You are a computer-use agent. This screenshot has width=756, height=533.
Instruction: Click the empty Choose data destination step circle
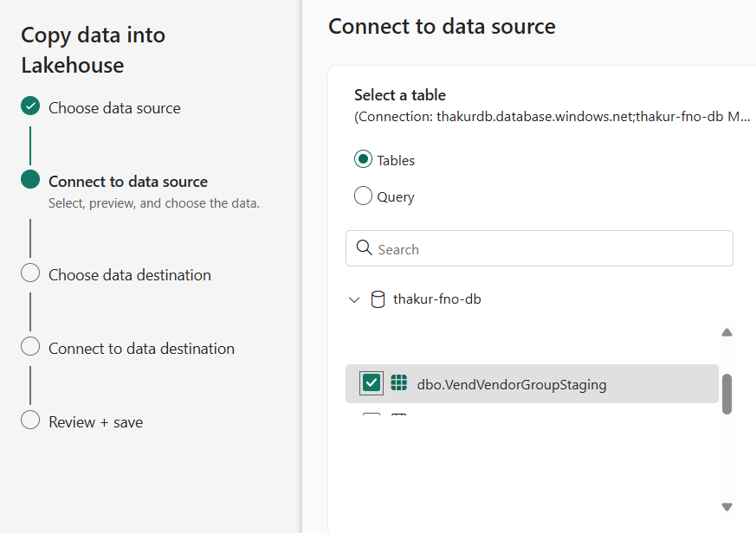(30, 273)
